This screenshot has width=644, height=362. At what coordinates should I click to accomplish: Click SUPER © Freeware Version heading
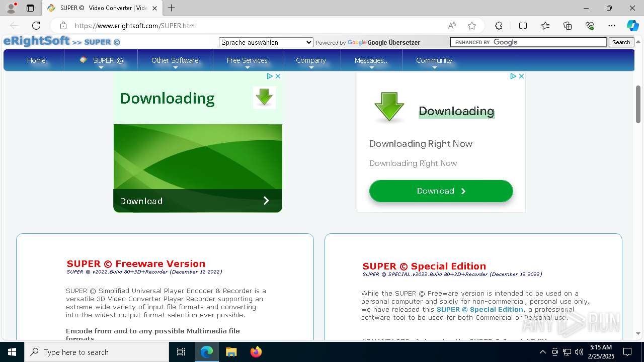[x=136, y=263]
